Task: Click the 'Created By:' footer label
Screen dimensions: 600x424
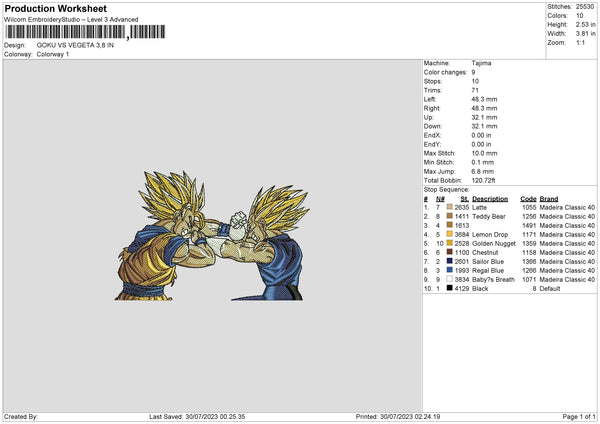Action: point(21,417)
